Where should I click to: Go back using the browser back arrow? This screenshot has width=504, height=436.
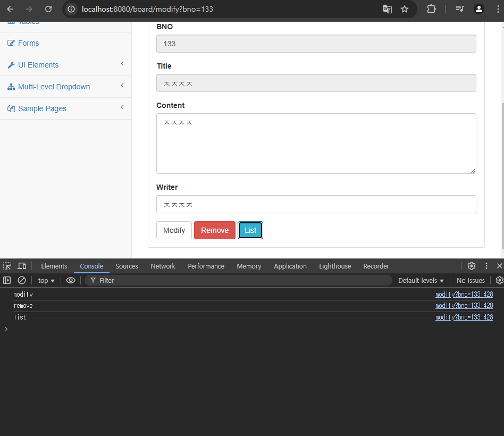pos(10,9)
